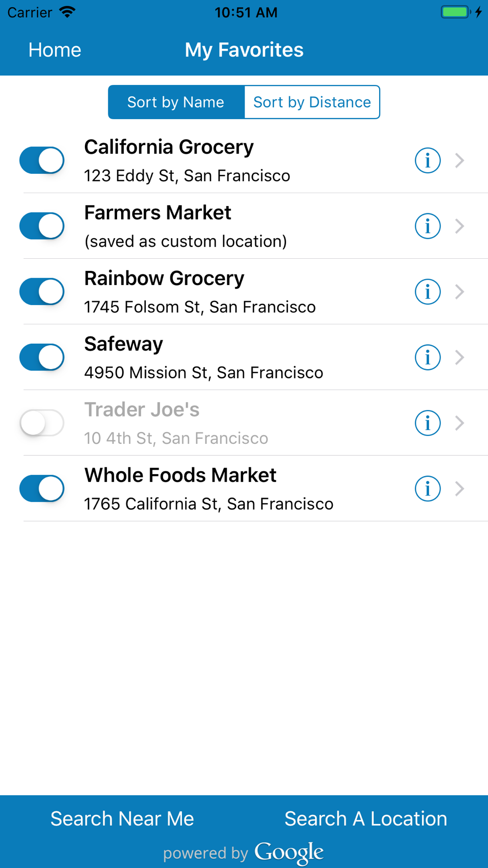This screenshot has height=868, width=488.
Task: Expand California Grocery row chevron
Action: pyautogui.click(x=459, y=160)
